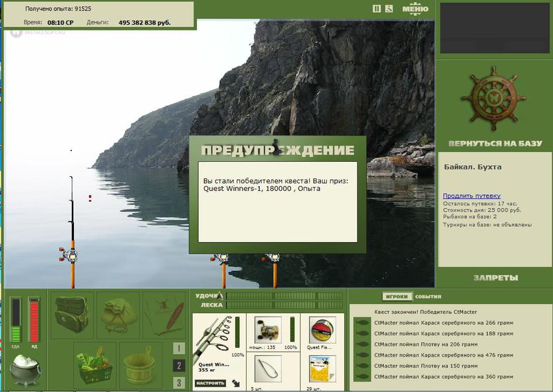Click 'Квест закончен! Победитель CtMacter' event
553x392 pixels.
425,312
